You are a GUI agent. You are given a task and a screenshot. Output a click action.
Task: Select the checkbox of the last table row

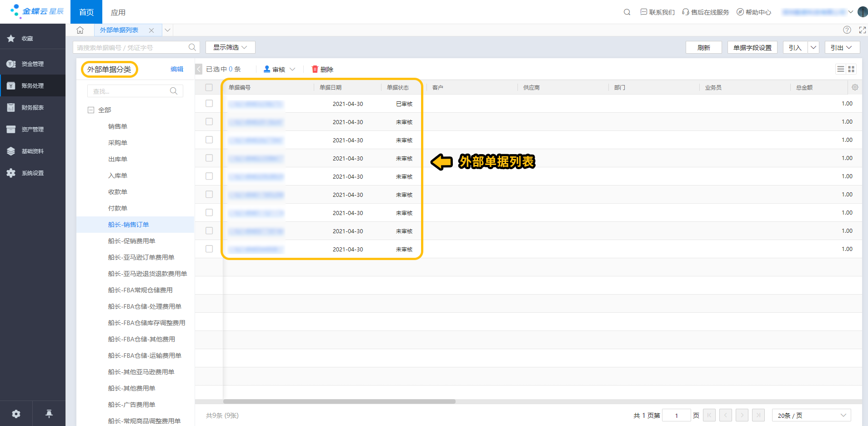click(209, 249)
